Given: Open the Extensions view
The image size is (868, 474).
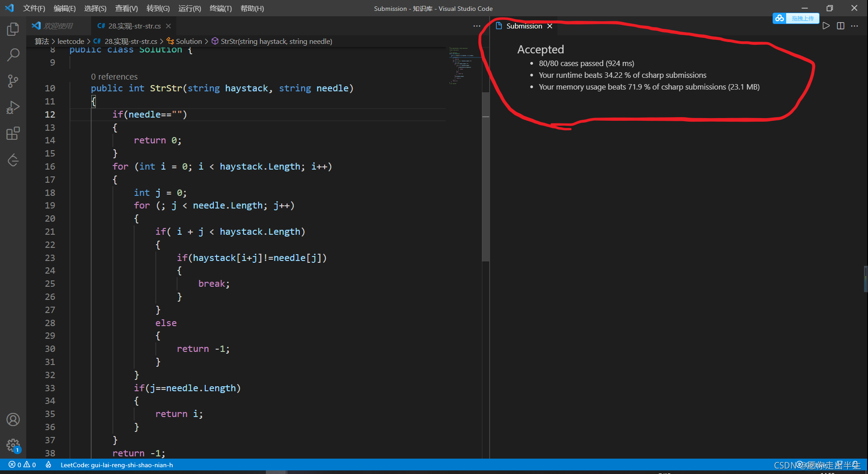Looking at the screenshot, I should (13, 134).
